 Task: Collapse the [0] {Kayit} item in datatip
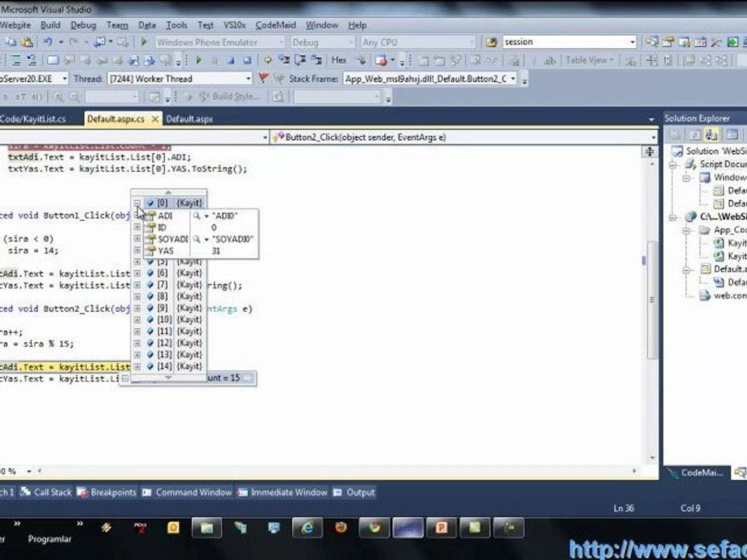tap(137, 203)
